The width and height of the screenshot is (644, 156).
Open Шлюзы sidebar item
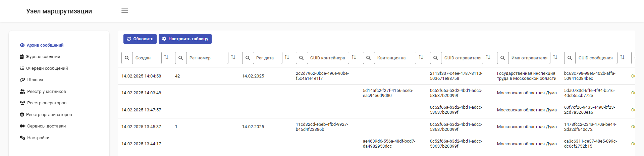coord(31,80)
